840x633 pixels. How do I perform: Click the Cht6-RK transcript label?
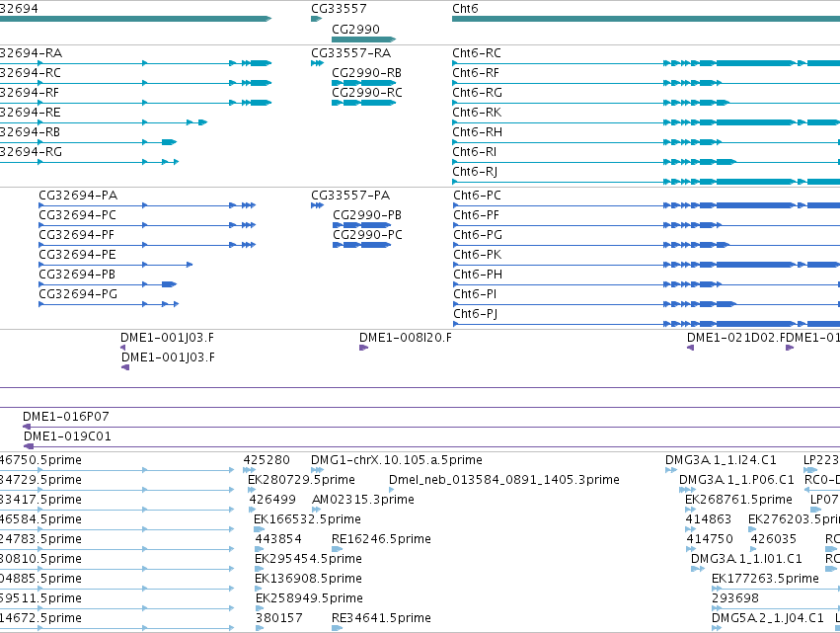477,113
